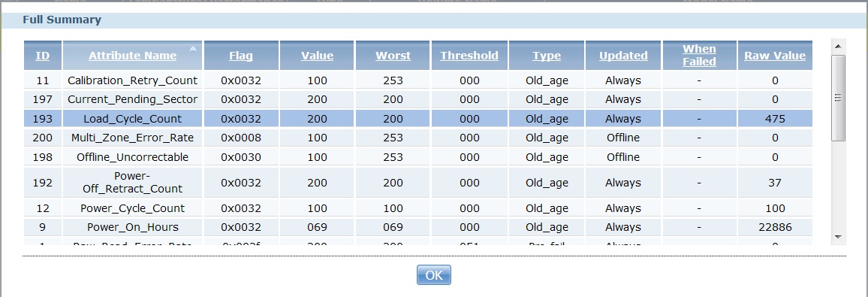868x297 pixels.
Task: Click raw value 475
Action: (775, 119)
